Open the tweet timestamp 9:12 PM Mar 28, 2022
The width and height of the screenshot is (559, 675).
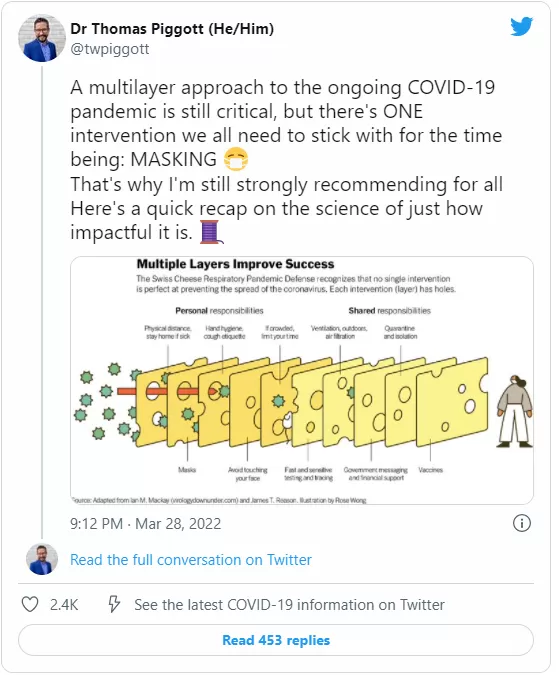coord(145,523)
